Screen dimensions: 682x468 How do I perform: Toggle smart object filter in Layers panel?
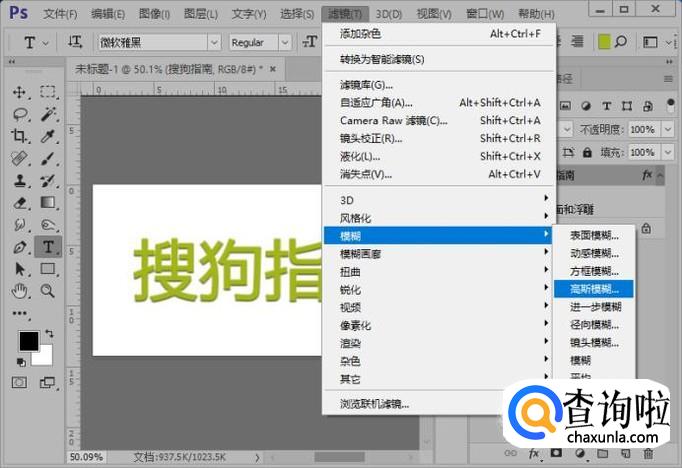(x=647, y=106)
